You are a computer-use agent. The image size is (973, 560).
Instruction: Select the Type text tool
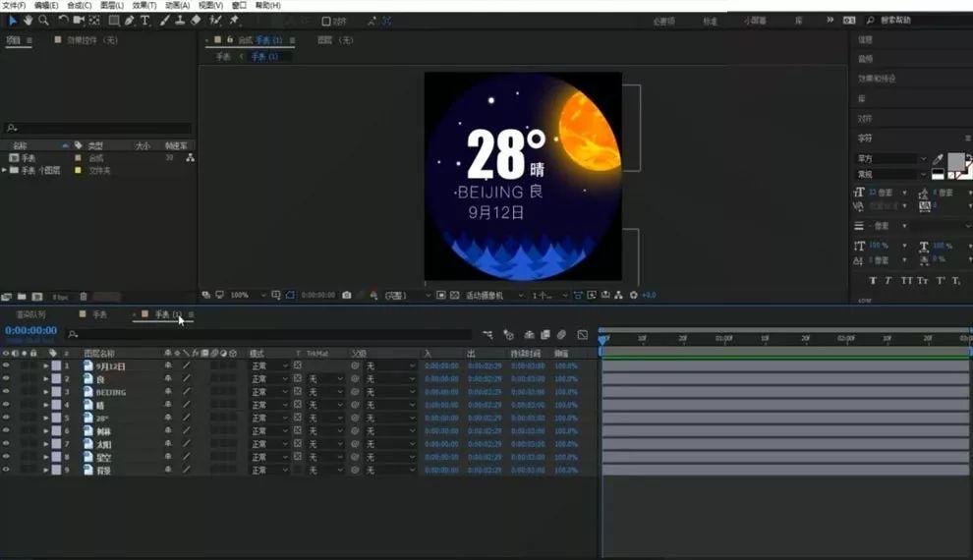point(145,21)
